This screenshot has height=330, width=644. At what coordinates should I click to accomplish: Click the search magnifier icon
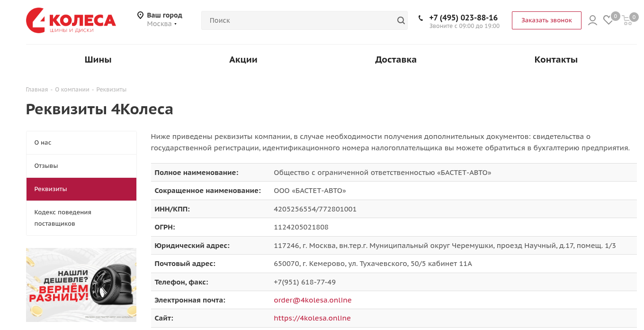click(x=401, y=20)
